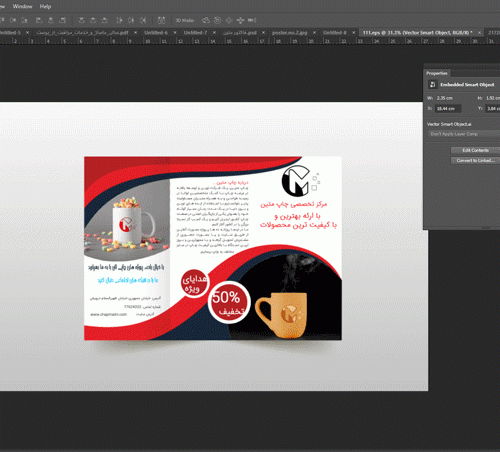The height and width of the screenshot is (452, 500).
Task: Close the Untitled-5 document tab
Action: click(28, 33)
